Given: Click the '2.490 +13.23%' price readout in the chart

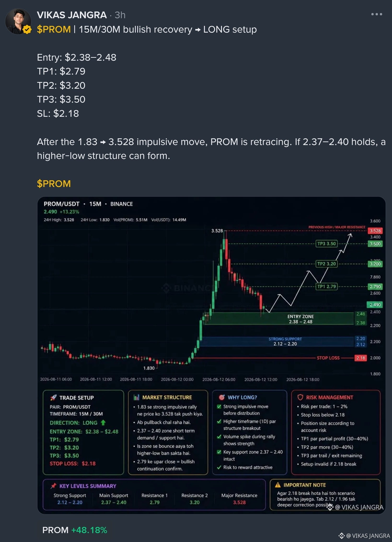Looking at the screenshot, I should 61,212.
